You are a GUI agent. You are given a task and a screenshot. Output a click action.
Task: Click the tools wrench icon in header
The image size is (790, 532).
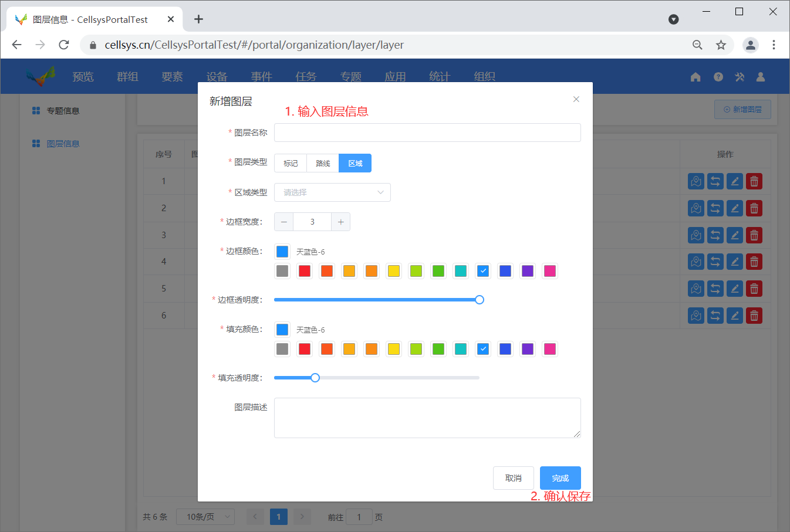tap(740, 77)
